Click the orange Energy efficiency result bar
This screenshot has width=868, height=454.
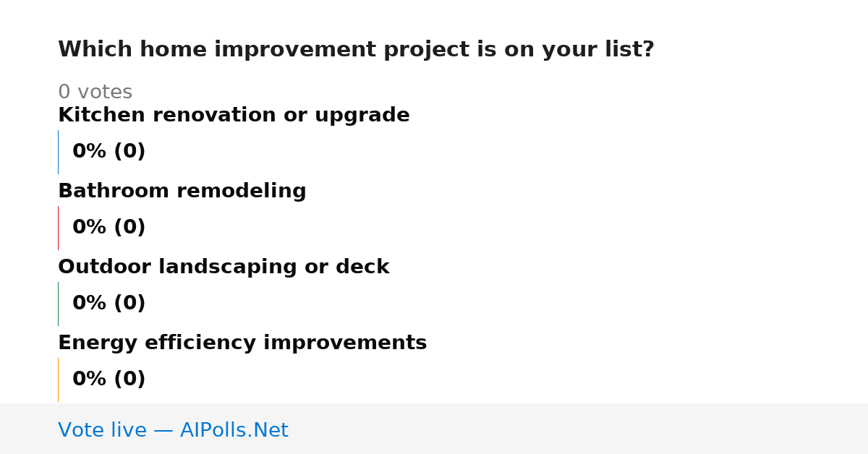pos(58,380)
